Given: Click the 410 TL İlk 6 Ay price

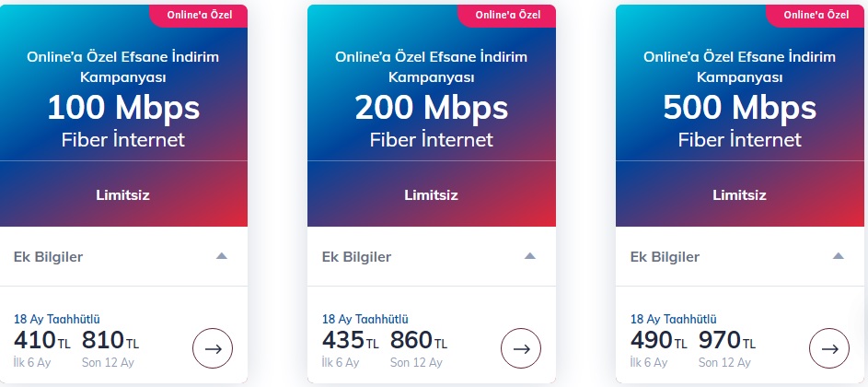Looking at the screenshot, I should point(42,347).
